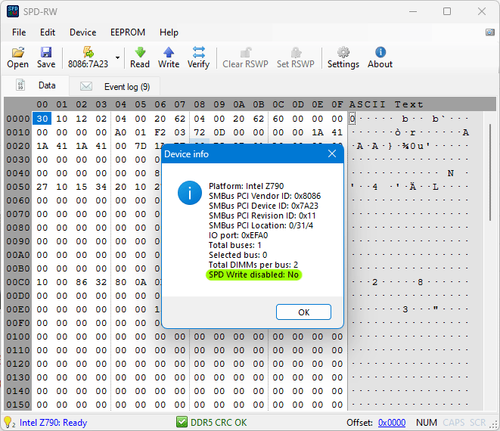Image resolution: width=500 pixels, height=431 pixels.
Task: Click the row address 0150
Action: (x=18, y=405)
